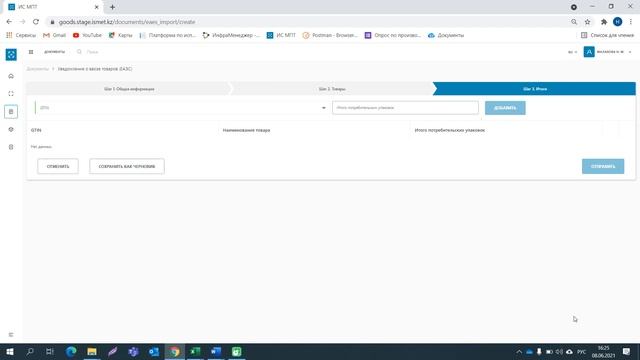The image size is (640, 360).
Task: Open the Chrome profile avatar
Action: [x=618, y=22]
